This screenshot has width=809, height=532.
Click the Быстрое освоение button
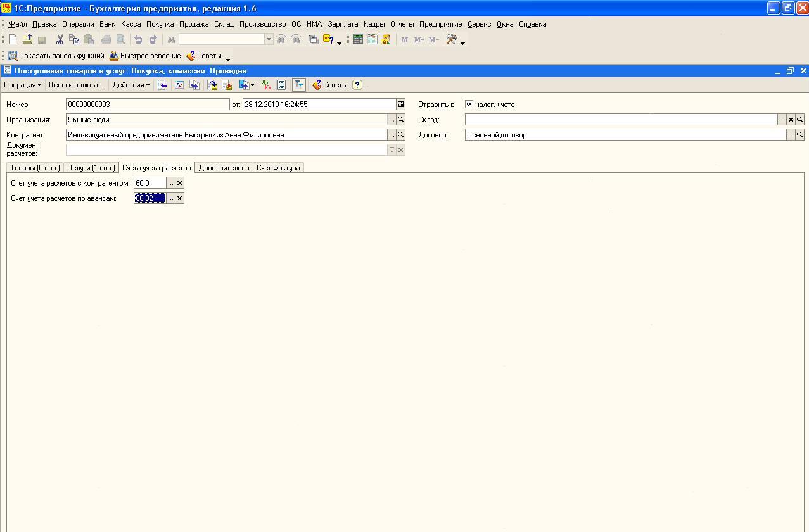[x=145, y=56]
